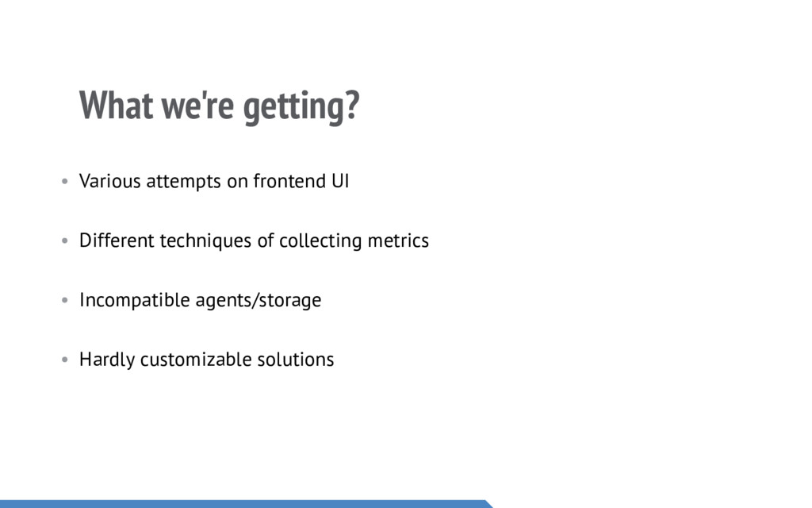Click the blue slide progress bar
812x508 pixels.
point(238,503)
